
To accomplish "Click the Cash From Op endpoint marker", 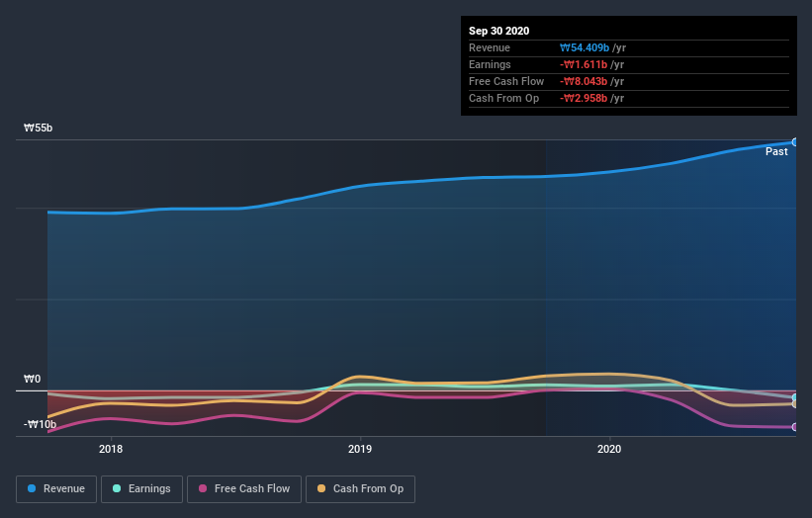I will point(795,404).
